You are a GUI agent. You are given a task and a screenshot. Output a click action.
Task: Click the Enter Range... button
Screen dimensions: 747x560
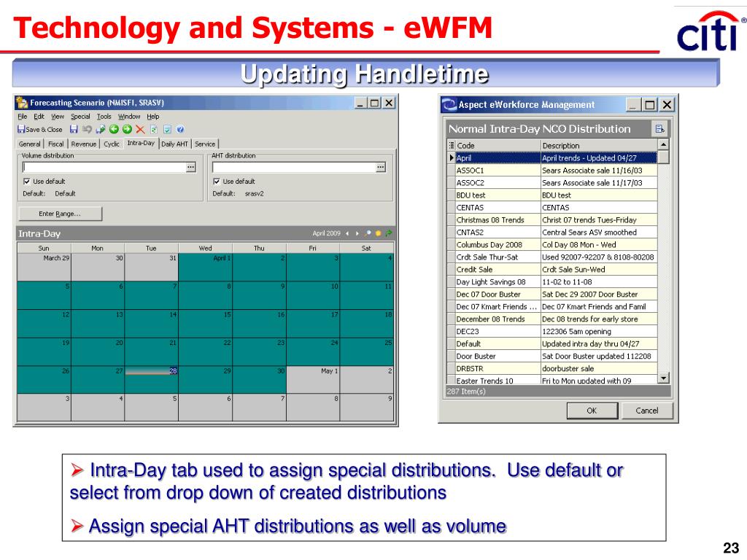[x=60, y=214]
